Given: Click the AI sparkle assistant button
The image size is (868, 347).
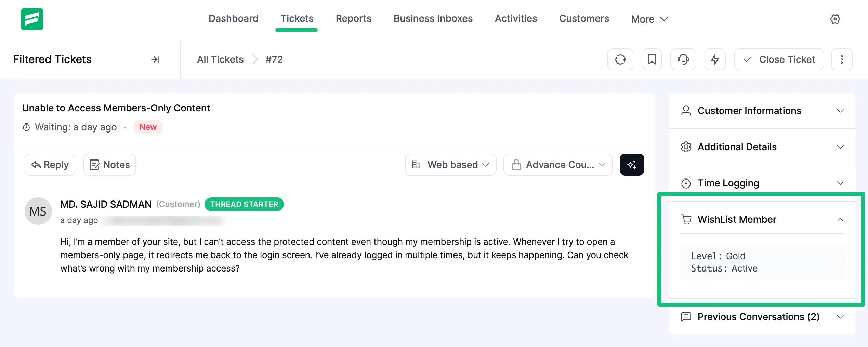Looking at the screenshot, I should pyautogui.click(x=632, y=164).
